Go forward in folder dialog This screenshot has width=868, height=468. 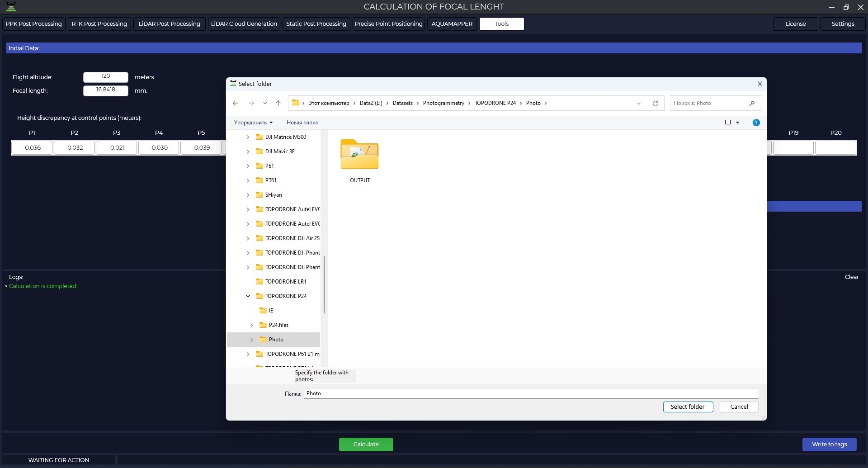point(251,103)
